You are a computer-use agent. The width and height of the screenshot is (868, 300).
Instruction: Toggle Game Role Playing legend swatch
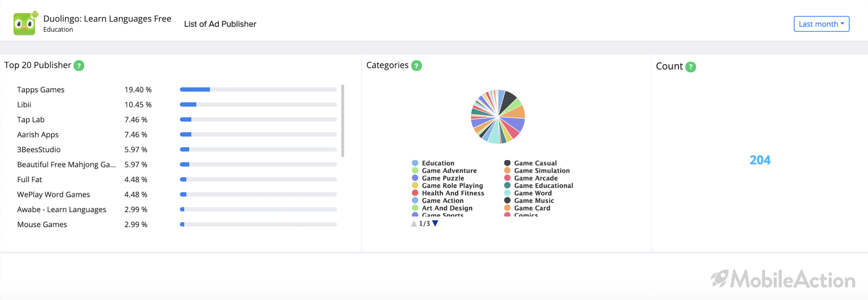(x=415, y=186)
